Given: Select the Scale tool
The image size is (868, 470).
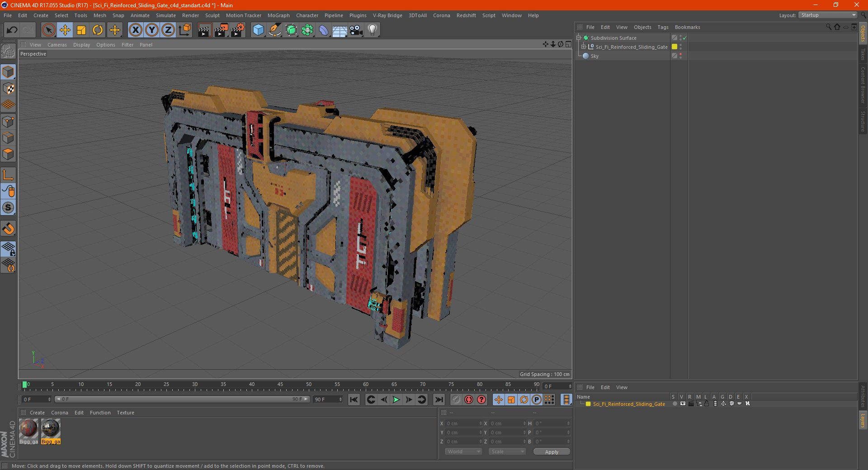Looking at the screenshot, I should (81, 30).
